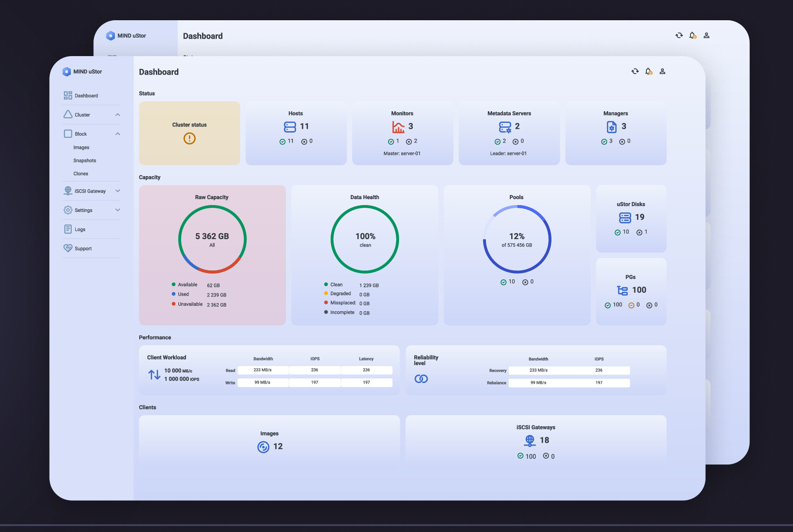Click the Pools 12% progress ring
793x532 pixels.
point(517,239)
